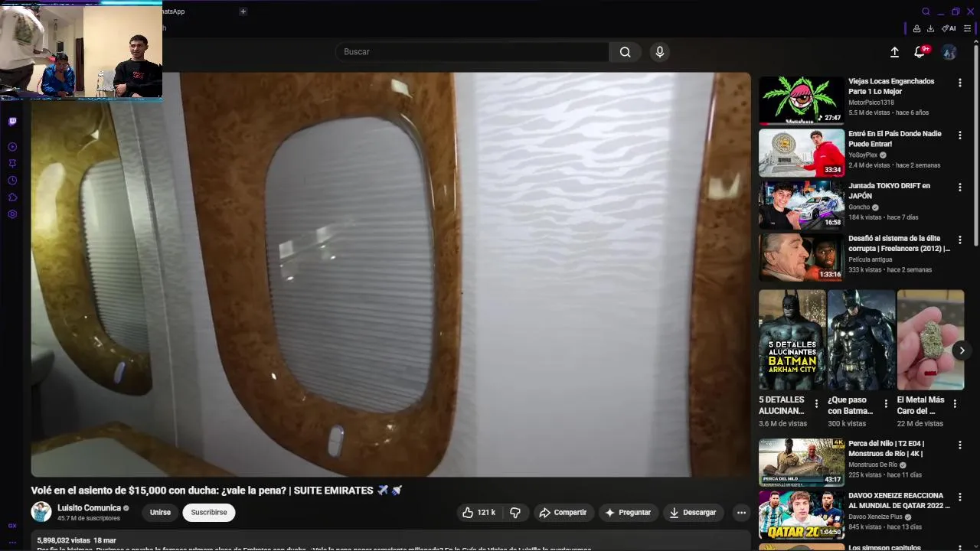Open Settings gear icon in sidebar
This screenshot has width=980, height=551.
click(x=12, y=214)
